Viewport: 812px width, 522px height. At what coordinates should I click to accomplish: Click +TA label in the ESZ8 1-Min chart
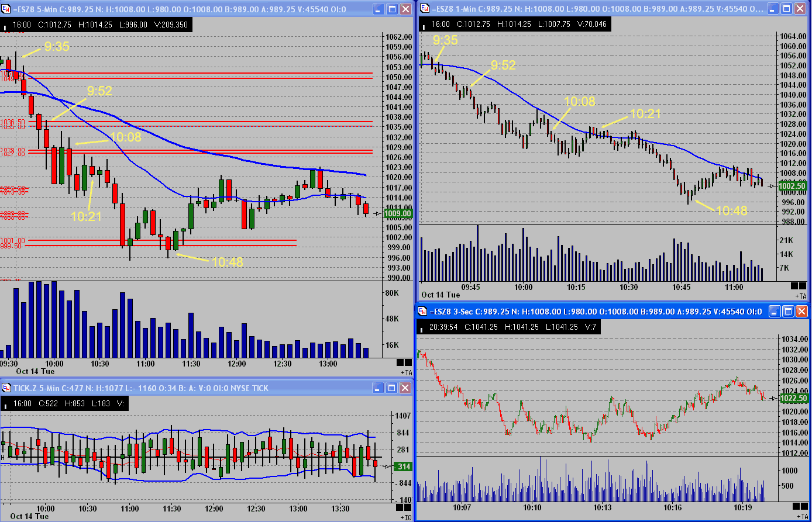(801, 296)
